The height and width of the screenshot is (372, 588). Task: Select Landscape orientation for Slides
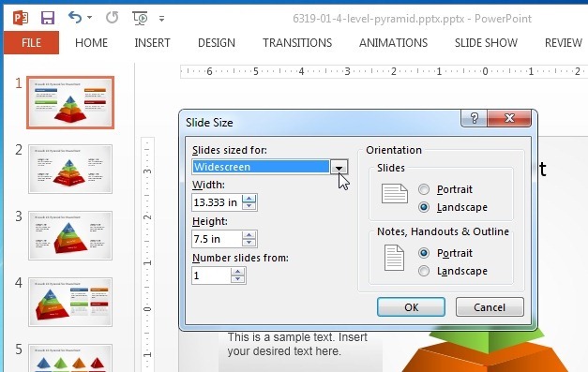(424, 207)
